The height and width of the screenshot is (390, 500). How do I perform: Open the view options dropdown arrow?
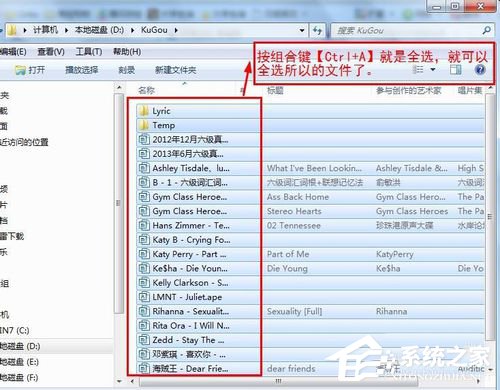click(x=433, y=70)
